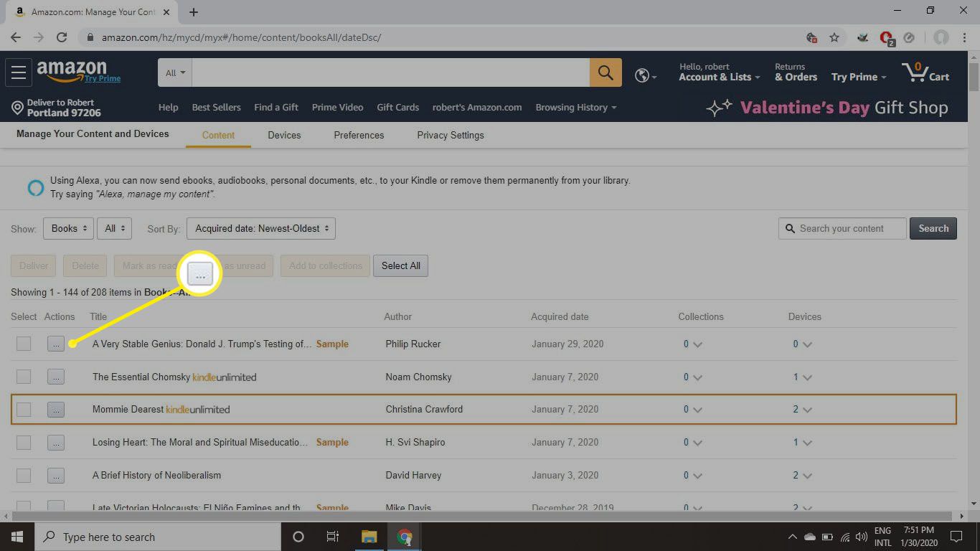This screenshot has width=980, height=551.
Task: Expand Try Prime dropdown in header
Action: click(x=859, y=77)
